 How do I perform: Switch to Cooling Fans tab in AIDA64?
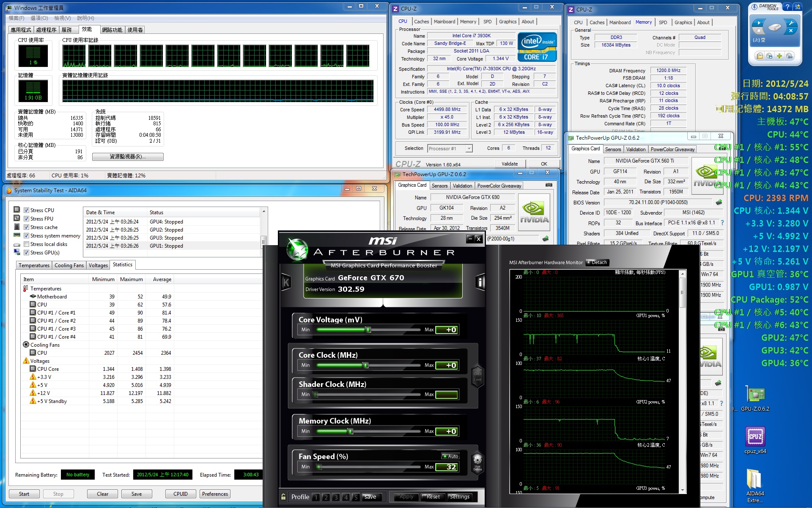[69, 265]
